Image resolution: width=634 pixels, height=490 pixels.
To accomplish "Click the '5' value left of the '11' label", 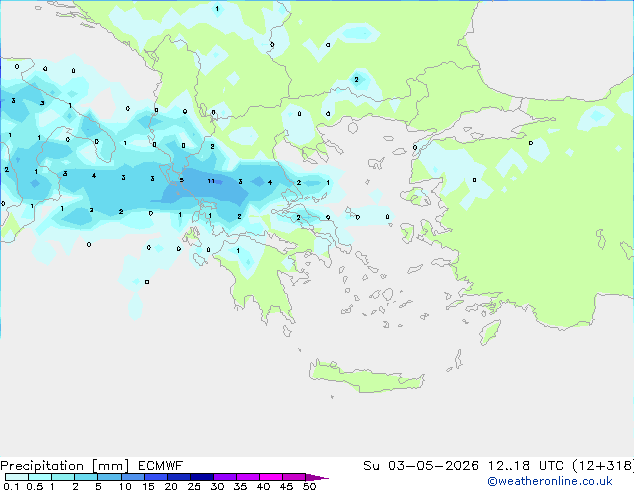I will 182,180.
